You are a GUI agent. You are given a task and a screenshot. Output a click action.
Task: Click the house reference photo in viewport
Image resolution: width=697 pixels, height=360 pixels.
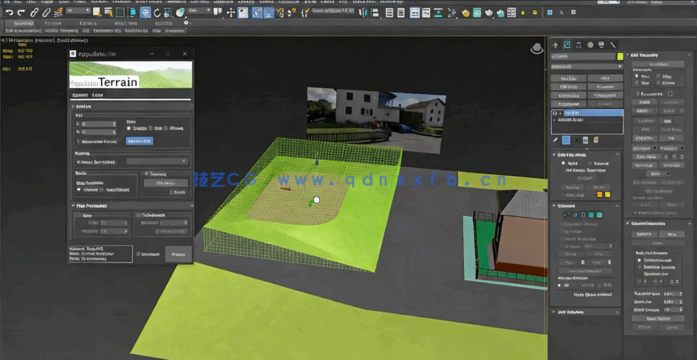point(376,120)
